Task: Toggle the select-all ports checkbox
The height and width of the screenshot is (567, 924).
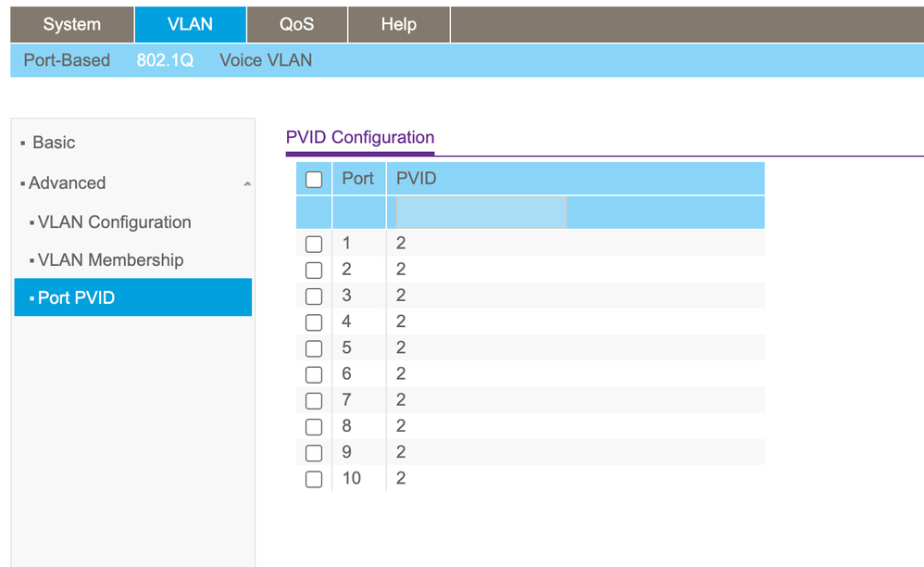Action: (x=314, y=180)
